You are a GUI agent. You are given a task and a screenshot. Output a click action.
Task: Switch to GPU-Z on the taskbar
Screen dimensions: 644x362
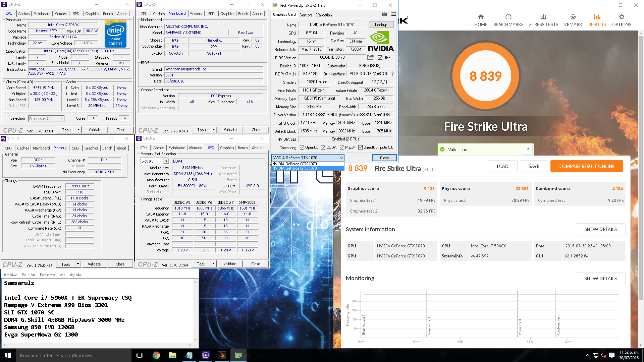tap(238, 355)
